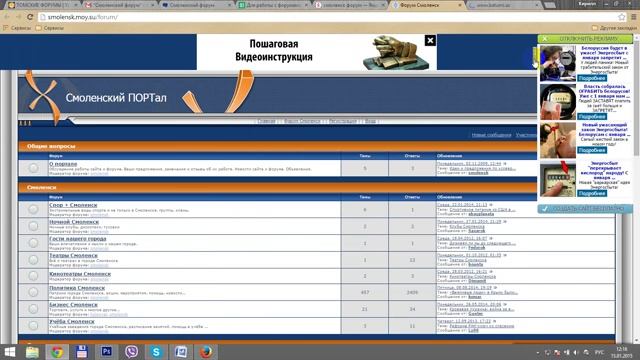Image resolution: width=640 pixels, height=360 pixels.
Task: Click the Смоленский ПОРТал site title
Action: [116, 98]
